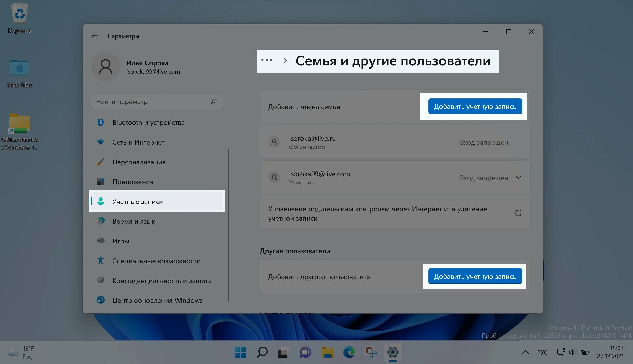Open Сеть и Интернет settings
Viewport: 633px width, 364px height.
(157, 142)
